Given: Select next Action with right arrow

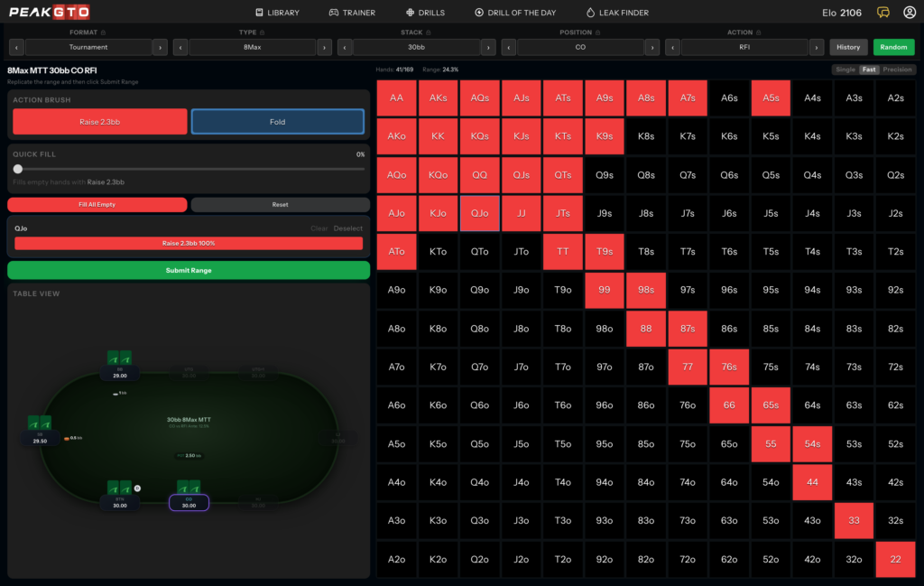Looking at the screenshot, I should 816,47.
